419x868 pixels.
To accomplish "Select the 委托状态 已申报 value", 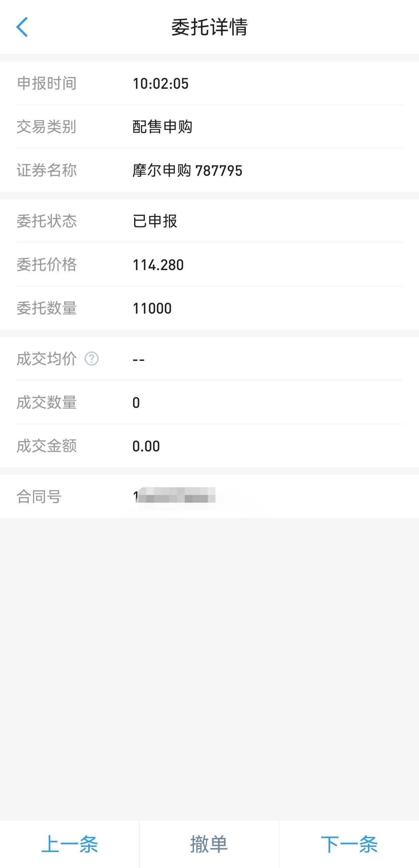I will [155, 221].
